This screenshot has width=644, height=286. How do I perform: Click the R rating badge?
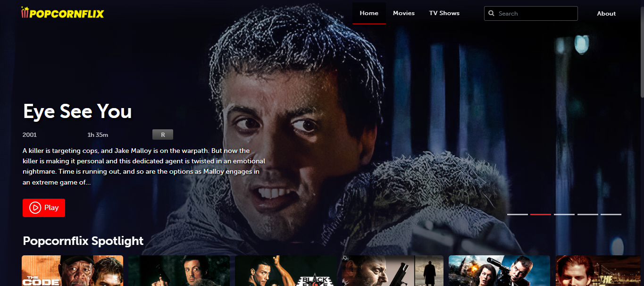[x=163, y=135]
